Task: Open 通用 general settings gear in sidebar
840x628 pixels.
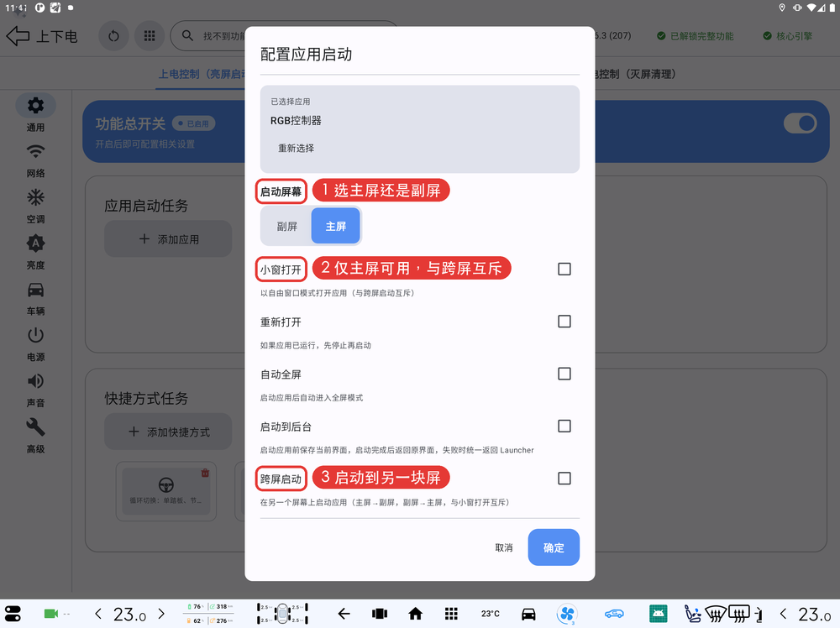Action: click(35, 112)
